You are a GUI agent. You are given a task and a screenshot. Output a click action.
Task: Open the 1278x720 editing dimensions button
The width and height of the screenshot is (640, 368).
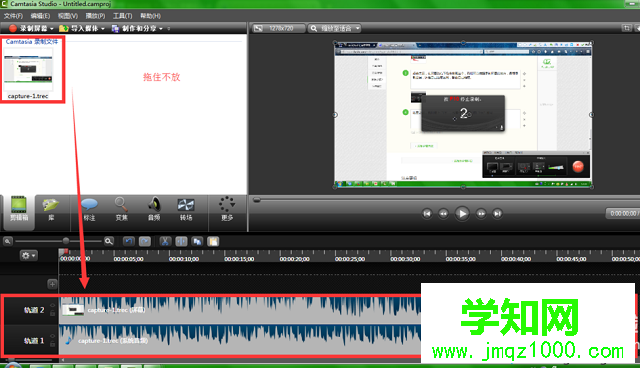point(278,29)
